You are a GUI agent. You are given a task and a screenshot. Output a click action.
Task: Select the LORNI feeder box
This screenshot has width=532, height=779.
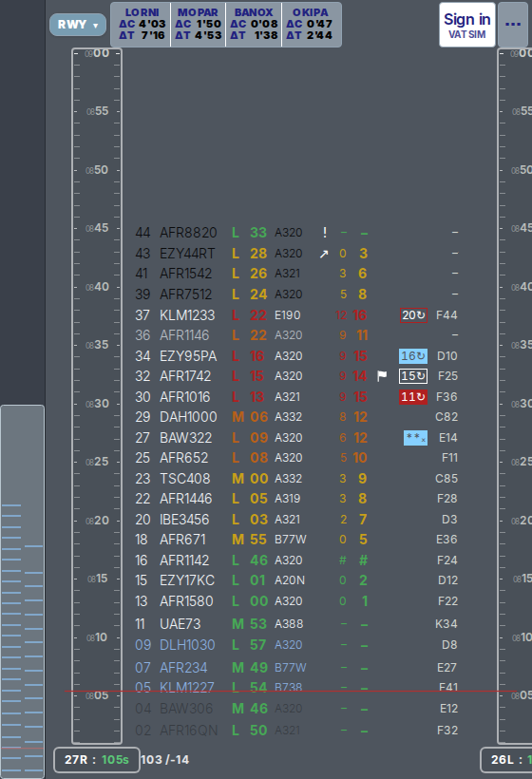[142, 25]
